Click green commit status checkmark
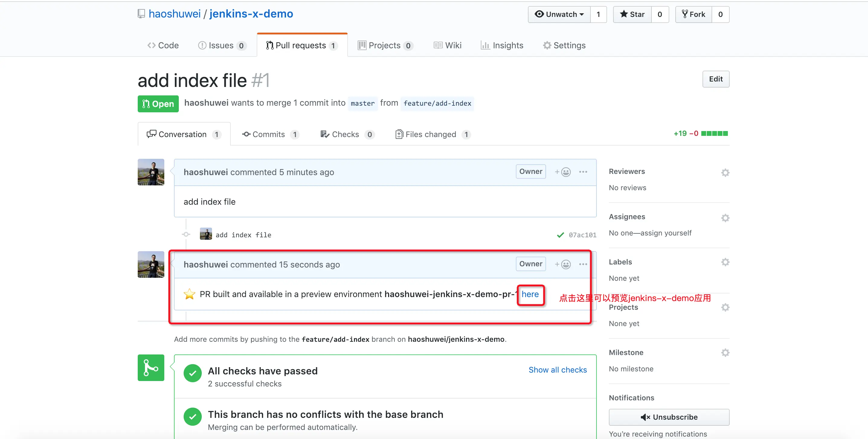The height and width of the screenshot is (439, 868). click(x=560, y=235)
